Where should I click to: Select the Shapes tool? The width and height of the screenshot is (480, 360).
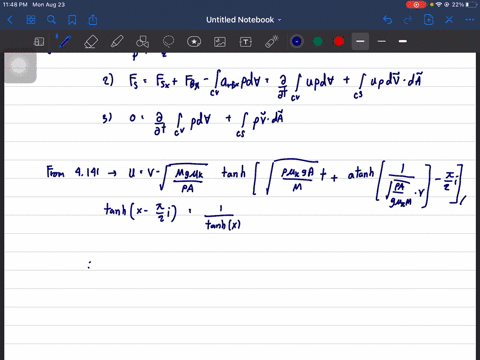coord(142,42)
